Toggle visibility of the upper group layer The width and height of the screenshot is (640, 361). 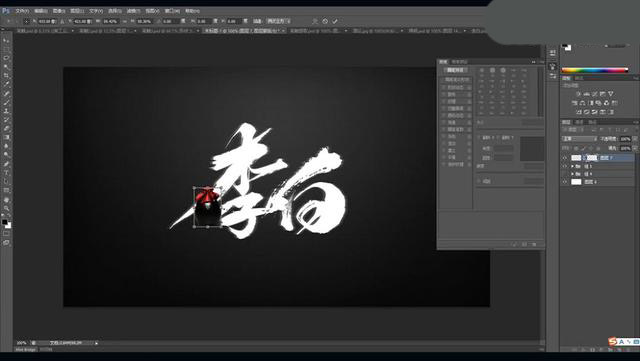coord(565,166)
